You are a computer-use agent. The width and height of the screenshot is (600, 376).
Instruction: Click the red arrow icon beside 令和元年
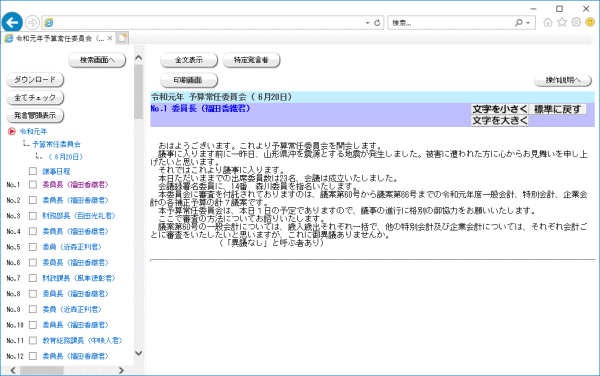[12, 132]
